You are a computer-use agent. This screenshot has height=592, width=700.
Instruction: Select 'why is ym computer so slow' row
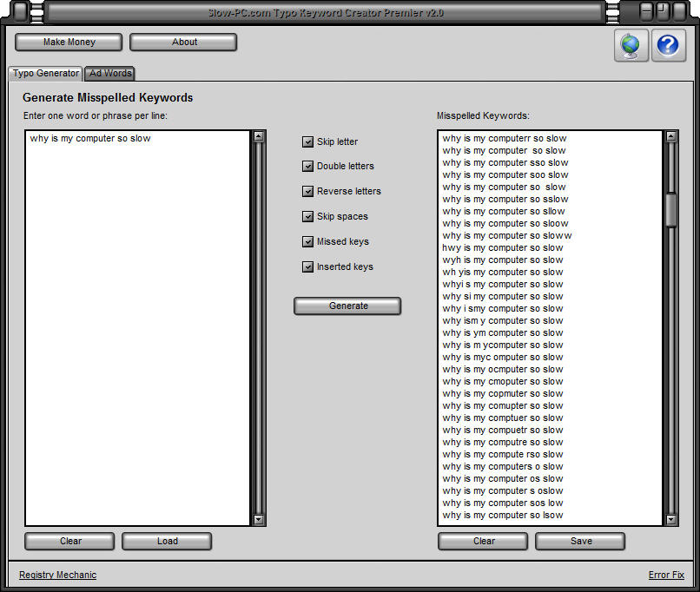(503, 332)
